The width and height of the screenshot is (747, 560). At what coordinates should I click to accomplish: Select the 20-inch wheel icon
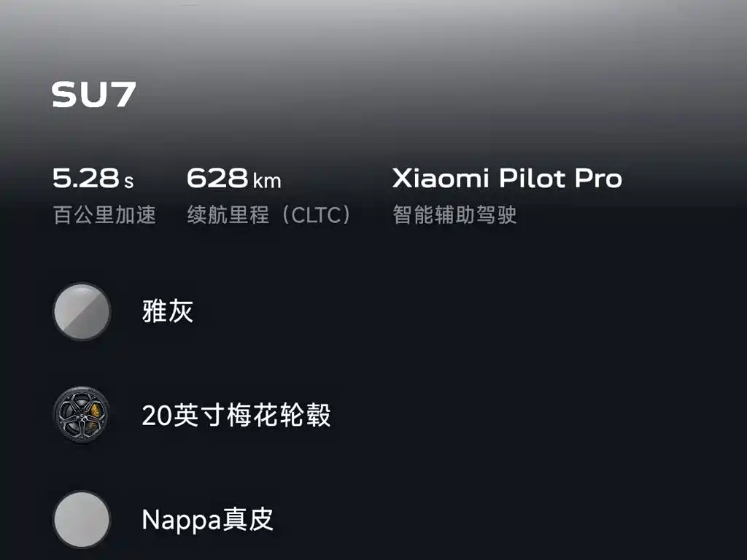tap(82, 415)
